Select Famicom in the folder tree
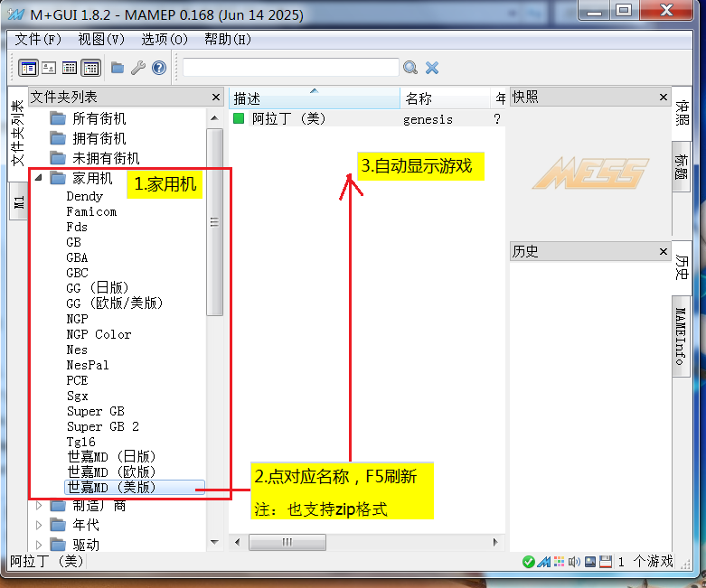The width and height of the screenshot is (706, 588). coord(91,212)
